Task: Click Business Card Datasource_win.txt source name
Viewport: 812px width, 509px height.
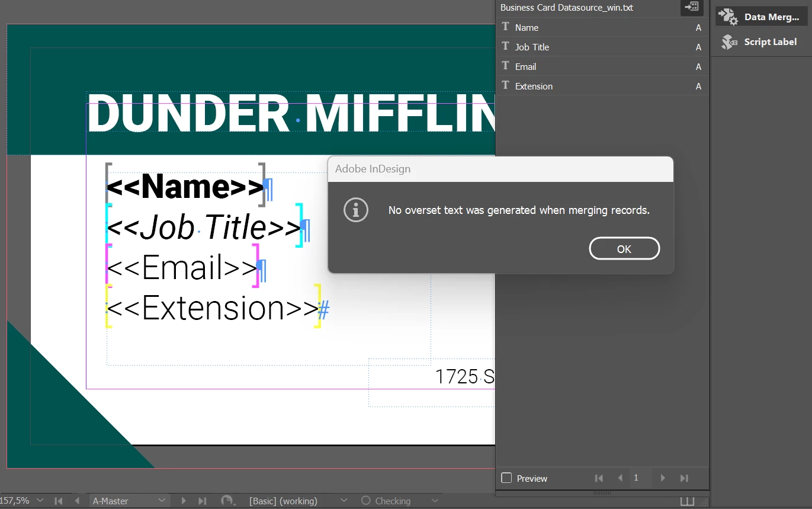Action: click(x=567, y=8)
